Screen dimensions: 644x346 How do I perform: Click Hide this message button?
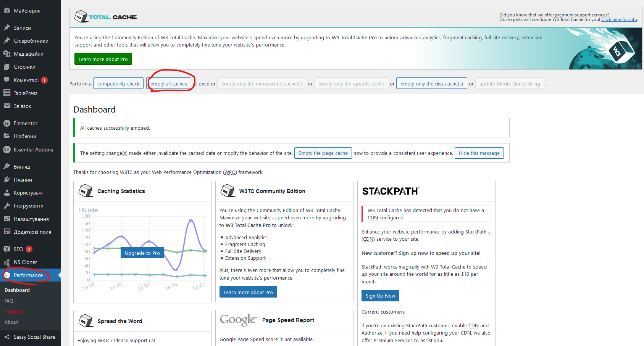(479, 153)
